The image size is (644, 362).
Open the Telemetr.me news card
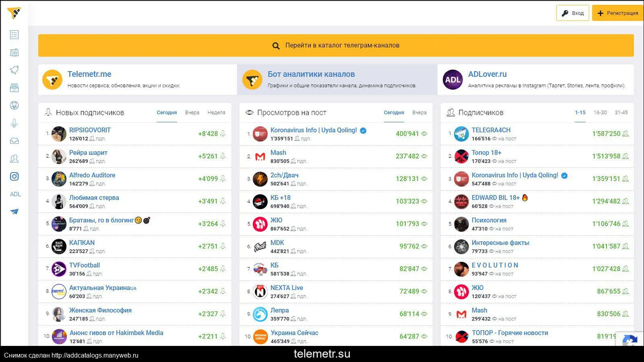click(137, 79)
